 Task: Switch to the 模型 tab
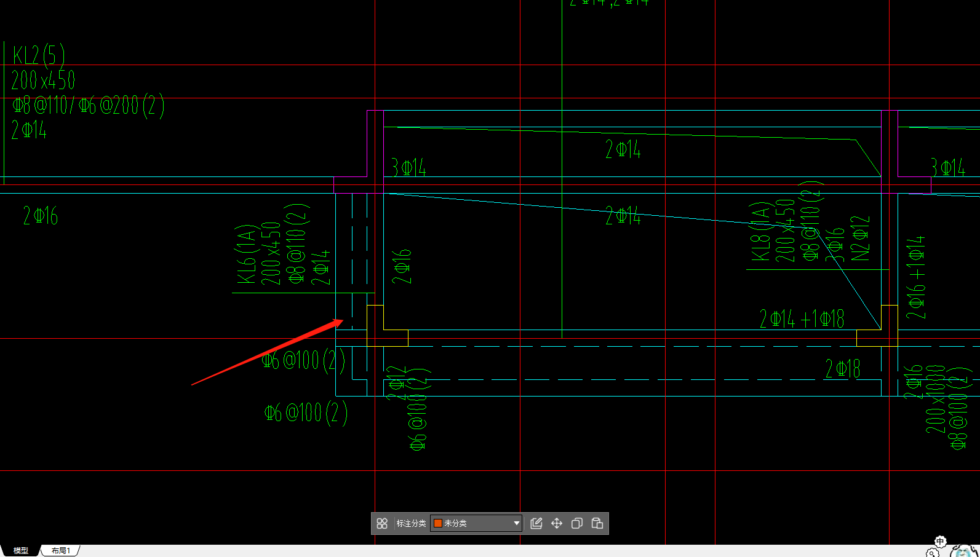click(21, 550)
